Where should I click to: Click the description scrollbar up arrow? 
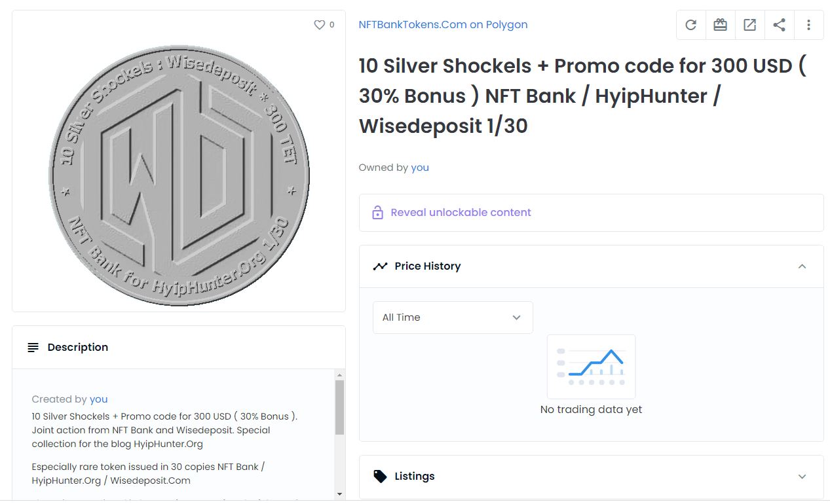[x=339, y=375]
